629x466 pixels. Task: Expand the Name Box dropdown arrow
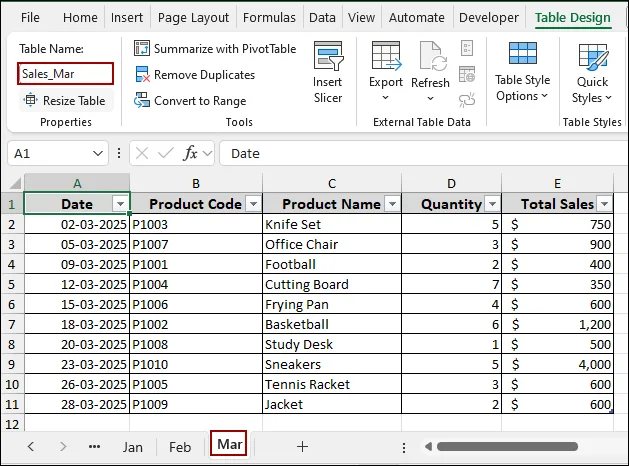[97, 153]
